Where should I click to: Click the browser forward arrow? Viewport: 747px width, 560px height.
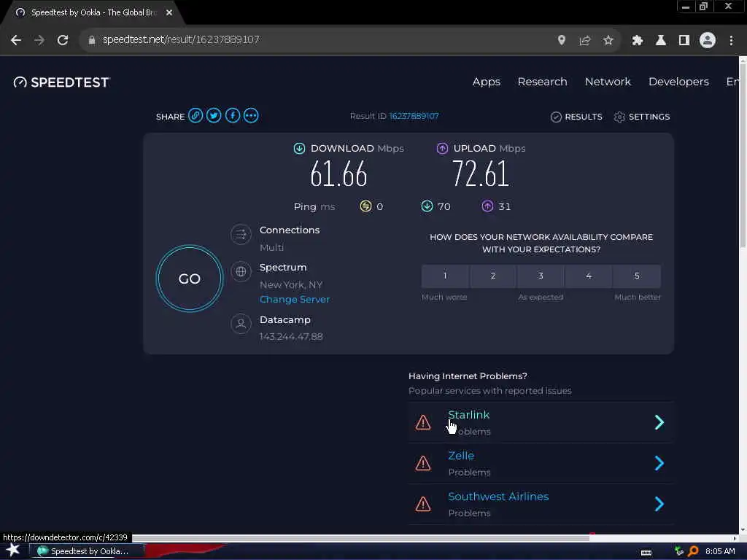click(39, 40)
